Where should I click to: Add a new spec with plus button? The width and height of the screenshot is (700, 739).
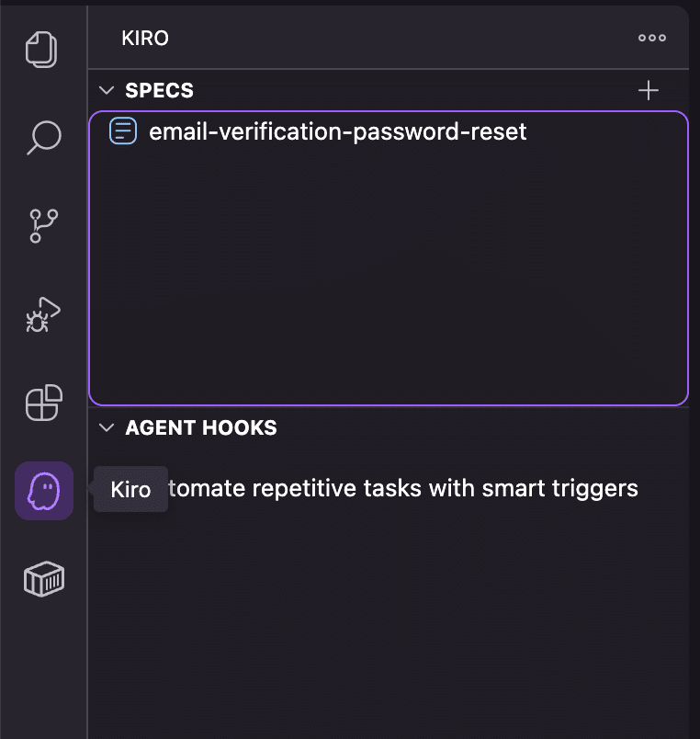pos(649,90)
